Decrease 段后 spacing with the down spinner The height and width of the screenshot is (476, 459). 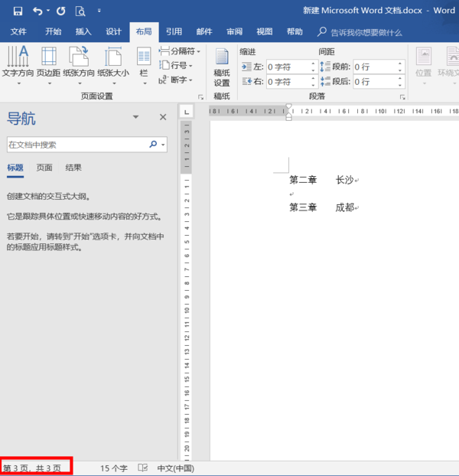pos(400,85)
